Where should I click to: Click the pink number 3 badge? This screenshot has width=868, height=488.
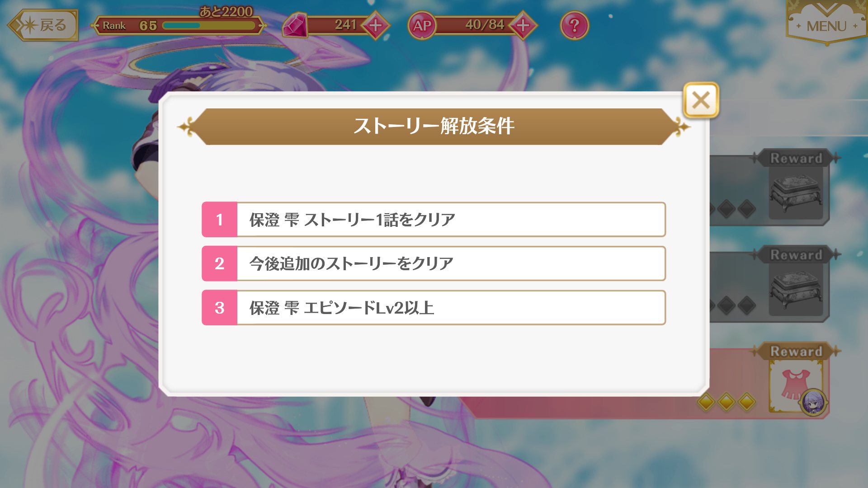tap(220, 308)
